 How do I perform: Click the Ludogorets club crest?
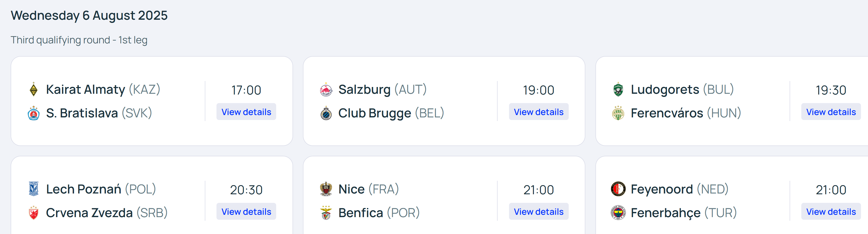point(618,89)
